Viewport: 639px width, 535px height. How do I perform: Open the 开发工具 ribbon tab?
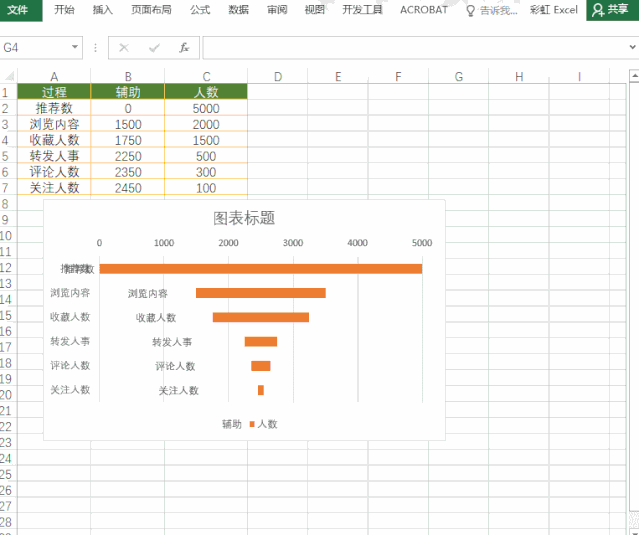point(362,9)
